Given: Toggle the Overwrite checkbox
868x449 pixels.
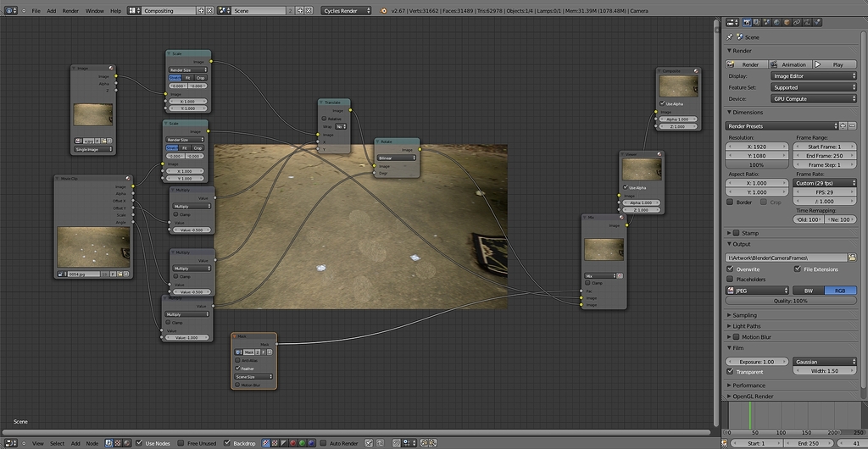Looking at the screenshot, I should click(x=730, y=269).
